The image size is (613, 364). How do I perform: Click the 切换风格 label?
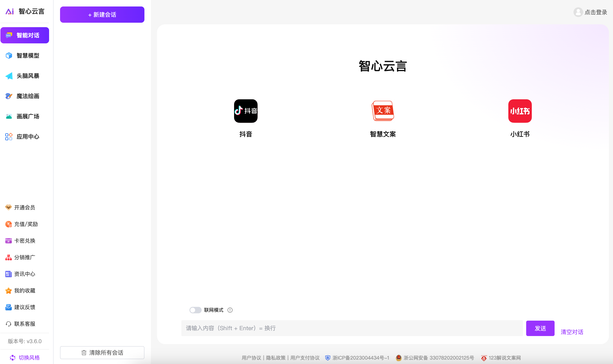click(29, 358)
